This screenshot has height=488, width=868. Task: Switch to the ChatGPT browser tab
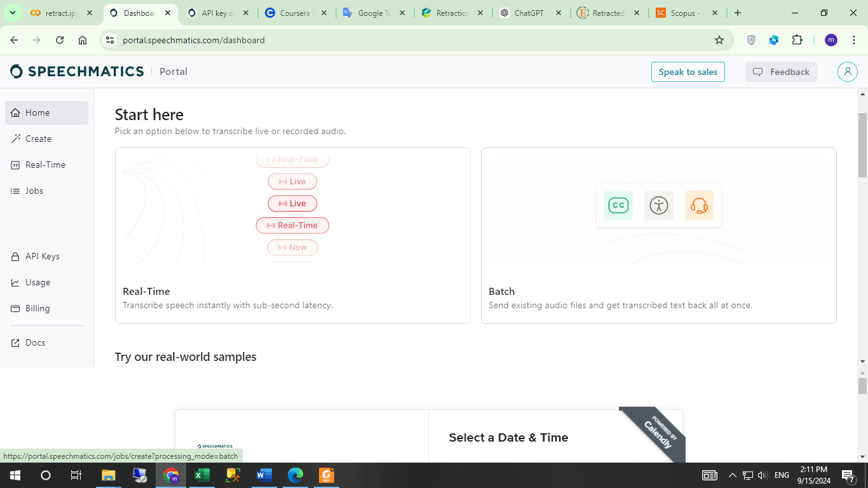tap(530, 13)
